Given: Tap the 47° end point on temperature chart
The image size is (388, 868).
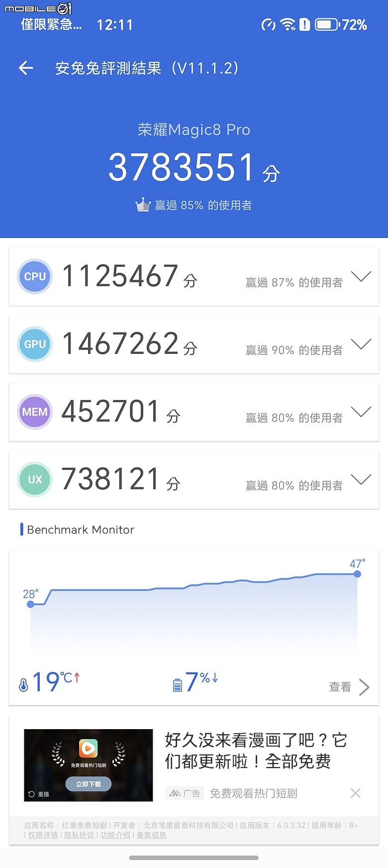Looking at the screenshot, I should [x=357, y=574].
